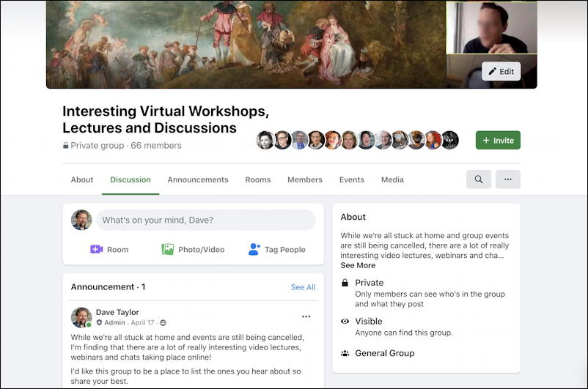This screenshot has width=588, height=389.
Task: Expand About description with See More
Action: click(358, 265)
